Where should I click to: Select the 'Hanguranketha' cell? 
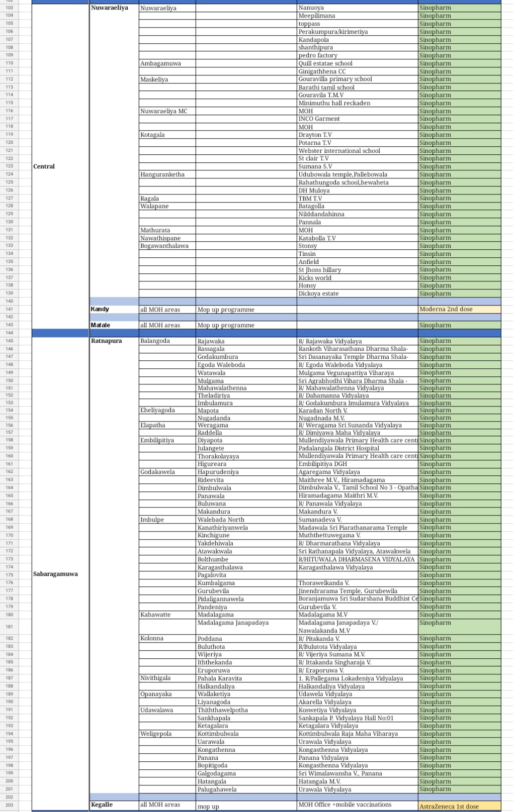tap(167, 174)
